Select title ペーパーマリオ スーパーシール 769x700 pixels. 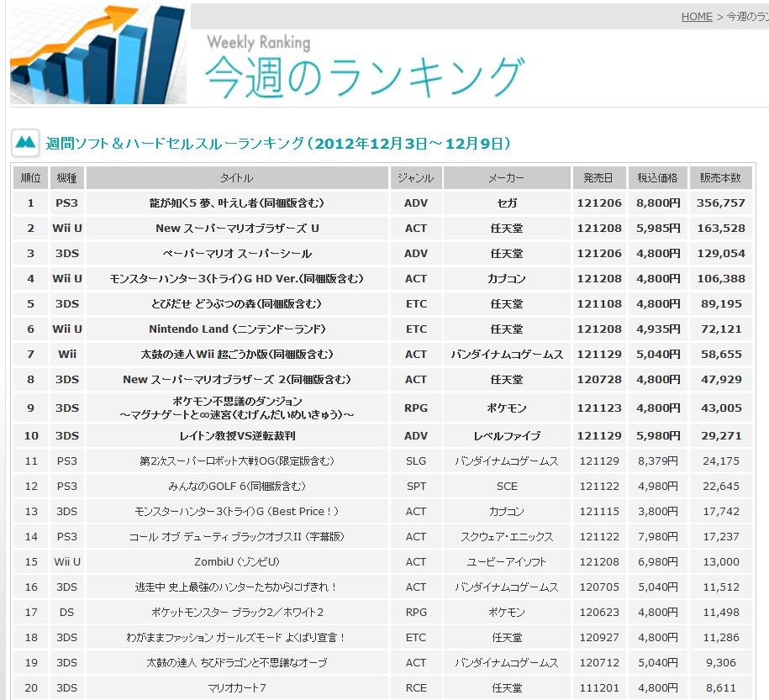click(237, 254)
